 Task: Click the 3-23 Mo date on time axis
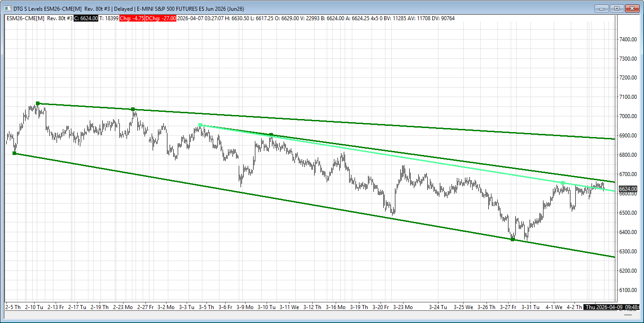click(403, 307)
